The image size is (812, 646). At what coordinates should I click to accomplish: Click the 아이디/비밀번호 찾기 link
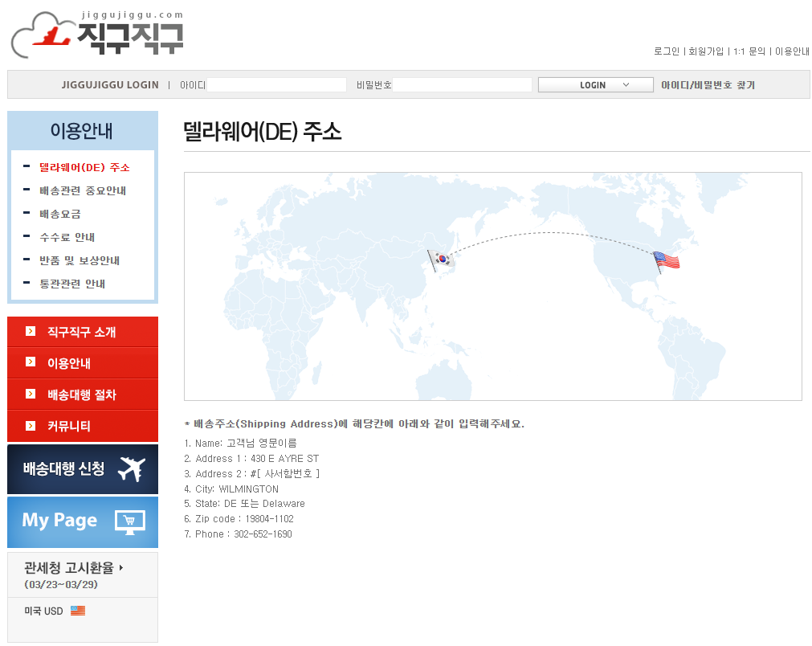(x=708, y=84)
